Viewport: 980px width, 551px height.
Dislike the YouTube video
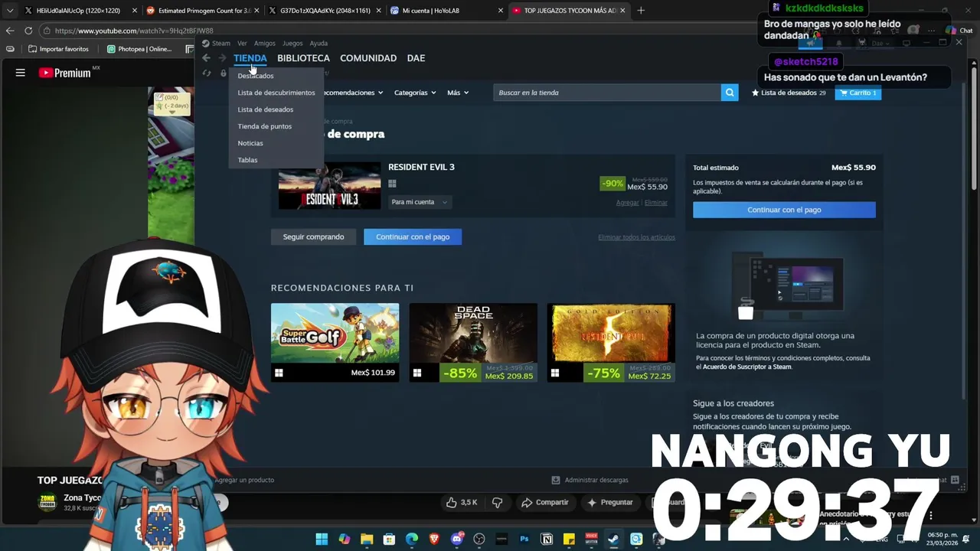click(497, 503)
